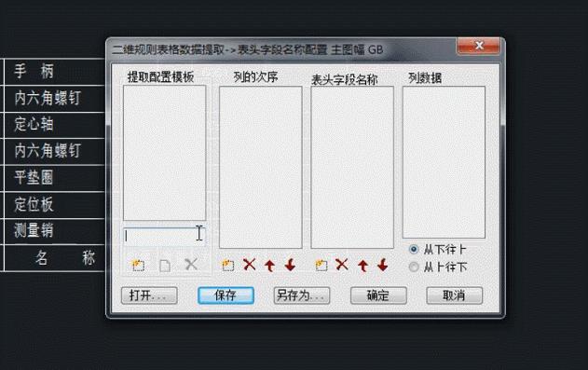Screen dimensions: 588x370
Task: Click the 打开... button
Action: coord(149,295)
